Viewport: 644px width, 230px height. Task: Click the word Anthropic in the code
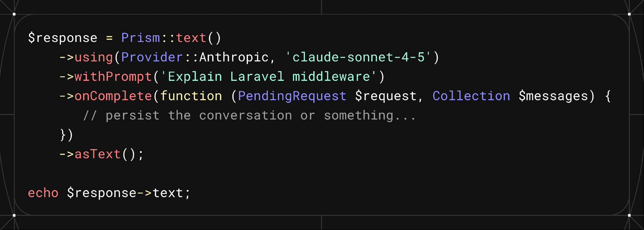tap(234, 57)
